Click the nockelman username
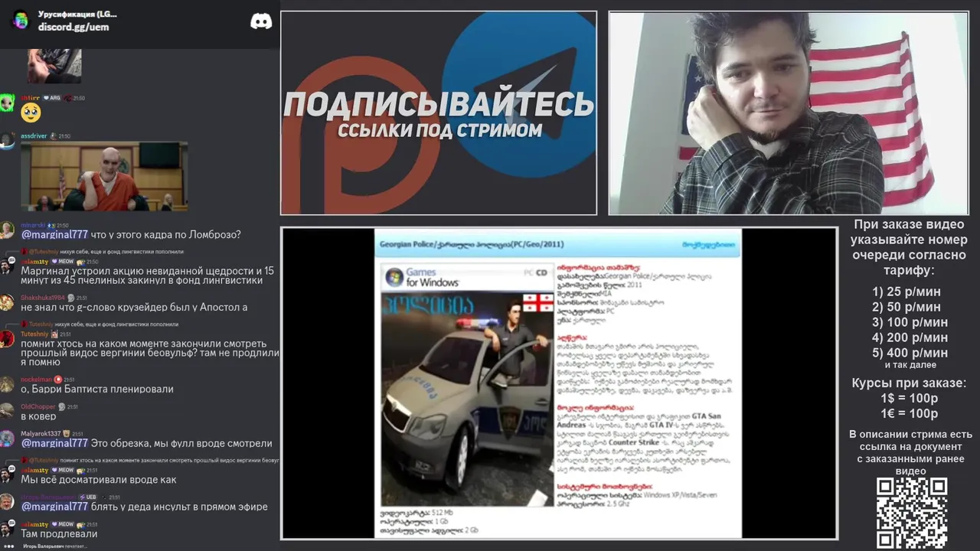This screenshot has width=980, height=551. tap(37, 380)
